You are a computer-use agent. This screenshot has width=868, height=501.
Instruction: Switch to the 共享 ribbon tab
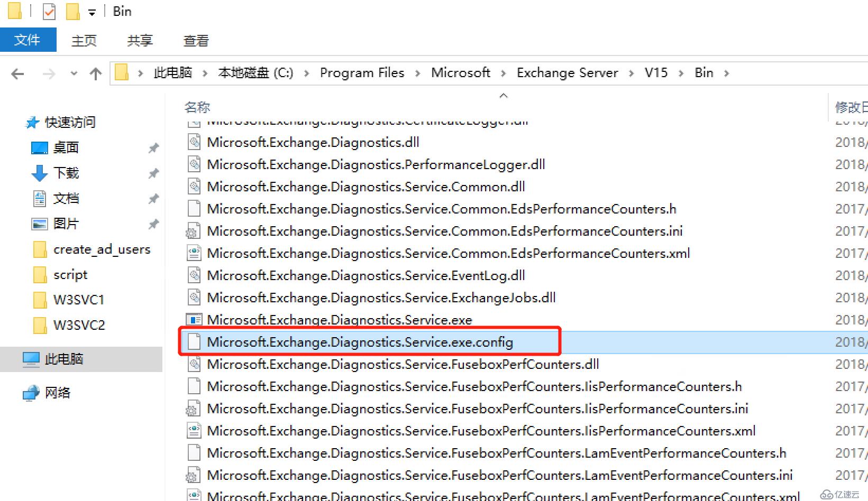tap(140, 41)
